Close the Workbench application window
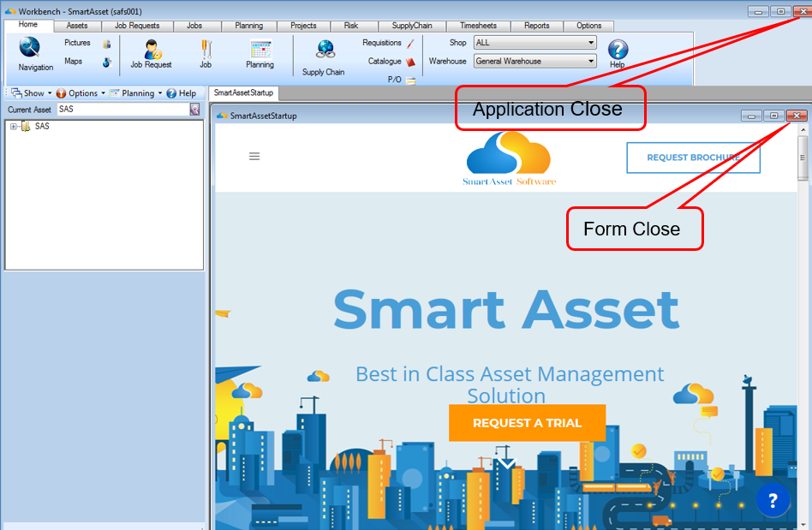812x530 pixels. point(803,11)
